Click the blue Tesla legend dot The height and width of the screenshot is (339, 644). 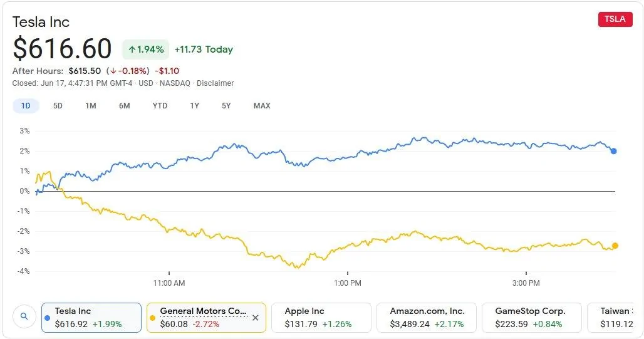click(48, 318)
